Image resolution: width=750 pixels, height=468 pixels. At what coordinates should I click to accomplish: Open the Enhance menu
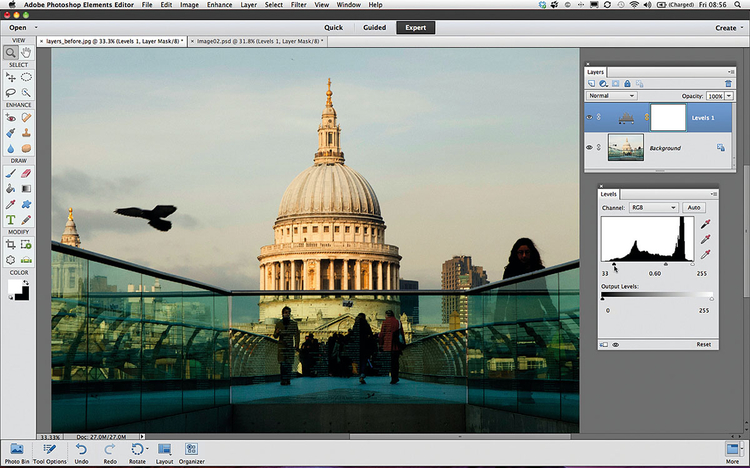tap(220, 5)
